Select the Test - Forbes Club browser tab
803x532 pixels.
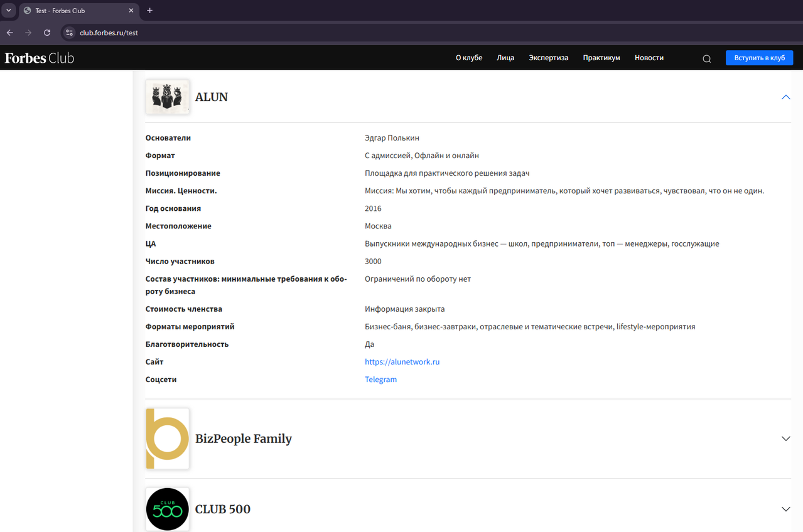pyautogui.click(x=79, y=11)
